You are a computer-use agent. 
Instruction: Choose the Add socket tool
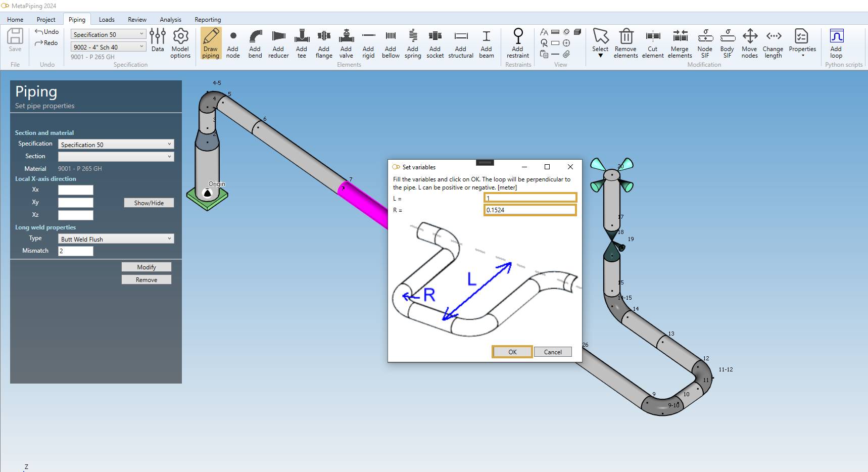pos(435,43)
